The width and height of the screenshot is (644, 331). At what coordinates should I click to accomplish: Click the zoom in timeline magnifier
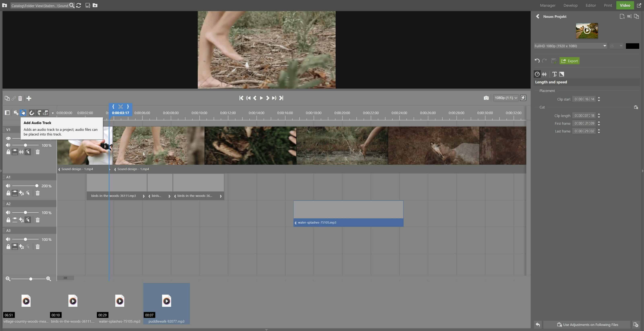pos(49,279)
